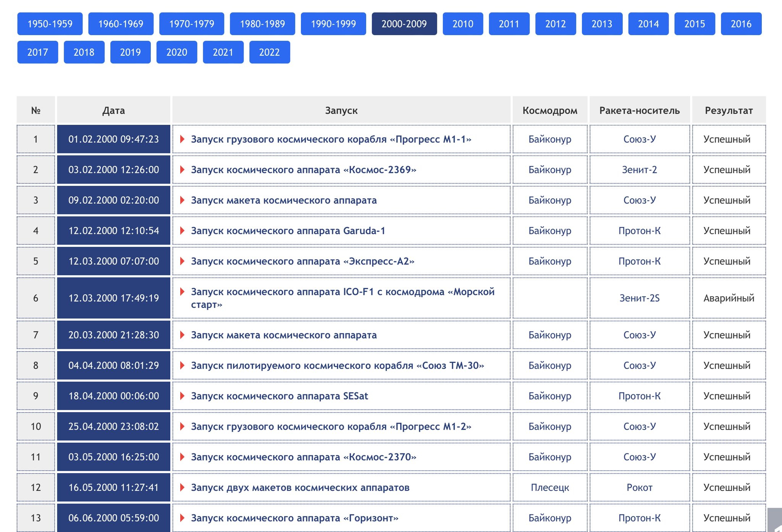Click the red triangle beside the «Союз ТМ-30» launch
The width and height of the screenshot is (782, 532).
182,366
